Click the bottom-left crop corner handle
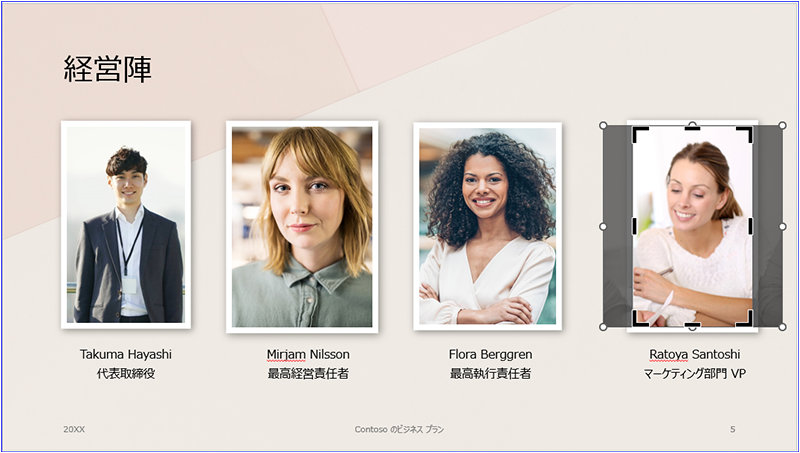This screenshot has width=800, height=453. (x=639, y=319)
